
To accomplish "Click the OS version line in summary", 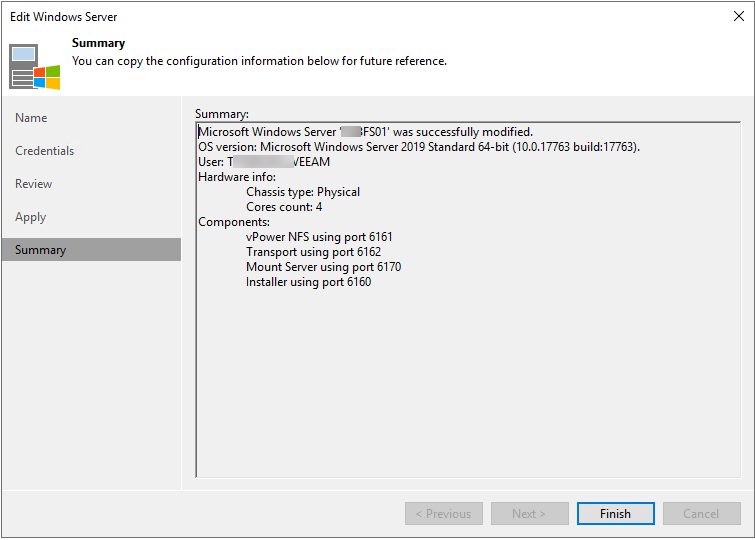I will click(x=419, y=147).
